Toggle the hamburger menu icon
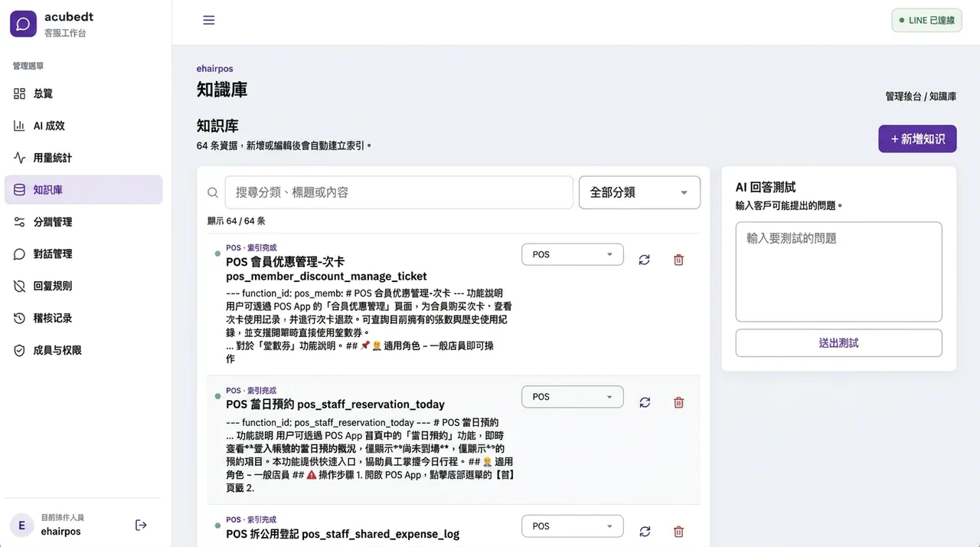This screenshot has height=547, width=980. (x=208, y=21)
